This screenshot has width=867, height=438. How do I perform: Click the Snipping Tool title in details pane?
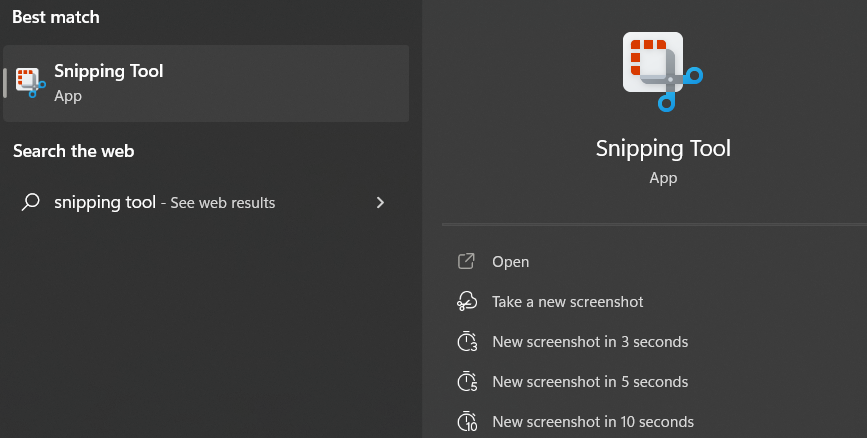coord(663,148)
